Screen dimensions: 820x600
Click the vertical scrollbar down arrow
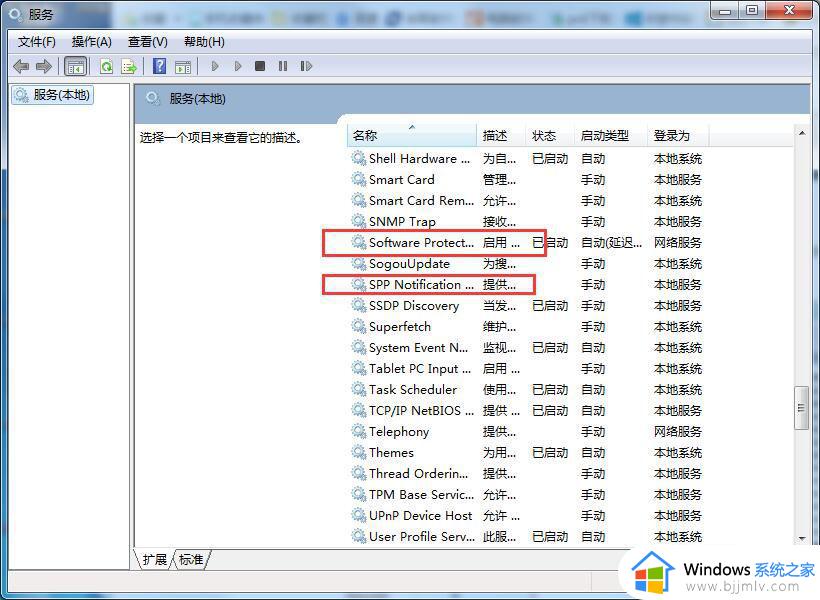(801, 540)
